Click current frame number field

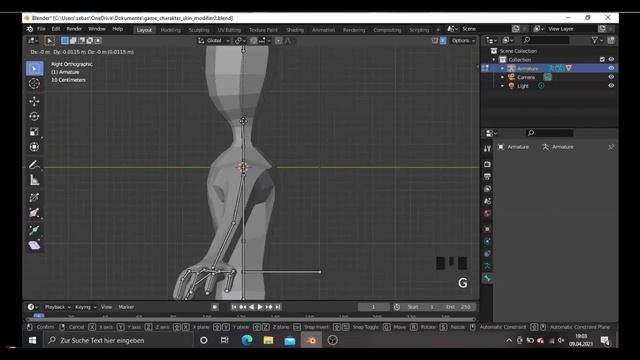coord(373,307)
